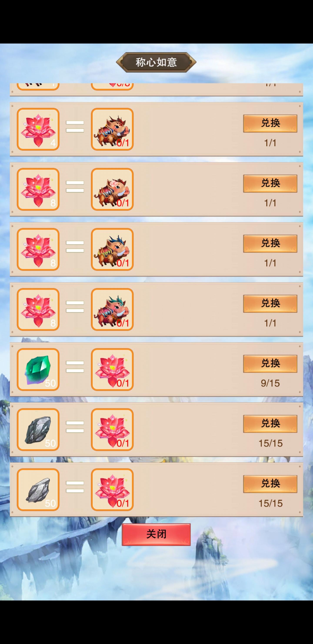The height and width of the screenshot is (644, 313).
Task: Click 兑换 in the silver ore row
Action: click(270, 484)
